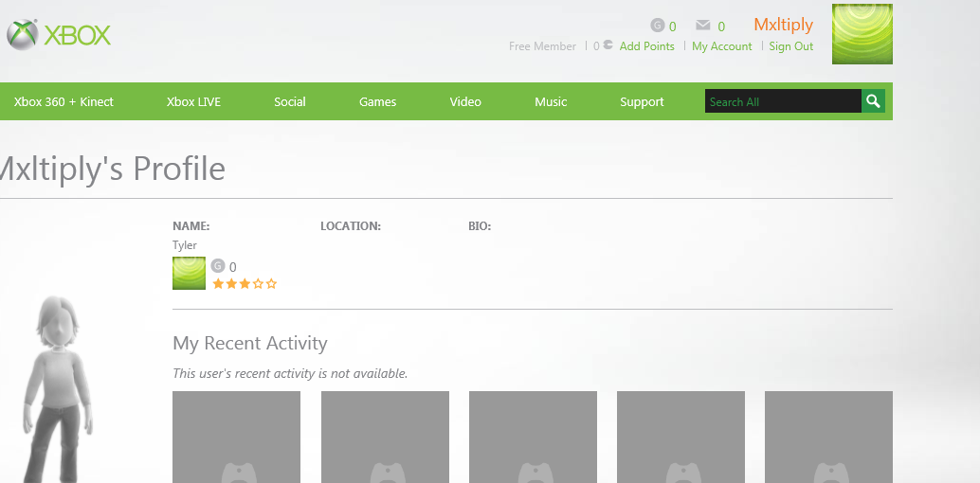
Task: Click the BIO: label
Action: coord(480,226)
